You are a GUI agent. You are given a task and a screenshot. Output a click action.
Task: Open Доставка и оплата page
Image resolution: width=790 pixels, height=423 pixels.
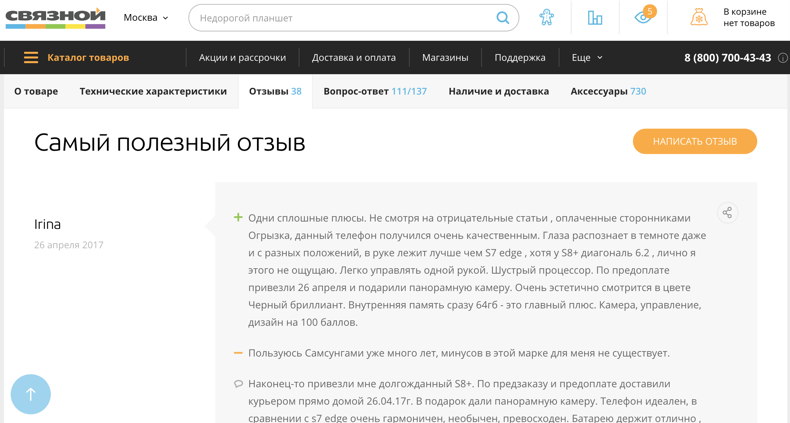[x=354, y=57]
